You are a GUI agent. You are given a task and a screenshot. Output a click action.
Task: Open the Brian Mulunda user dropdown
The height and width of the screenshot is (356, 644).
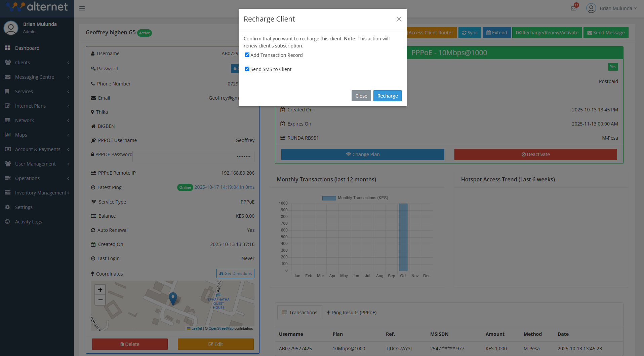[612, 8]
